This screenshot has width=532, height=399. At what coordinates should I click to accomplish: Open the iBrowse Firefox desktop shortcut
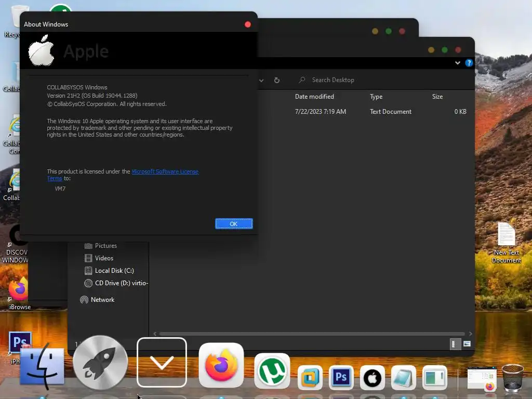[x=19, y=294]
